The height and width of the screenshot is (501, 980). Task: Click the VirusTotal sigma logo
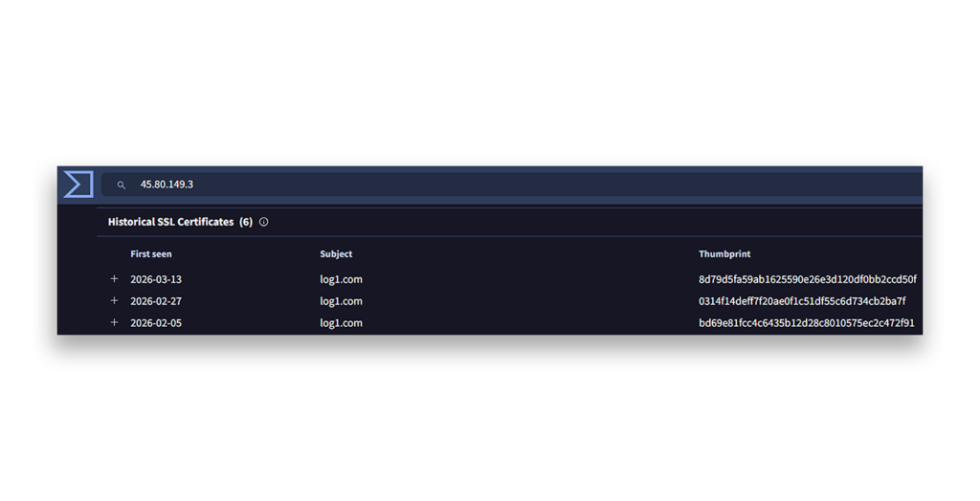coord(78,185)
